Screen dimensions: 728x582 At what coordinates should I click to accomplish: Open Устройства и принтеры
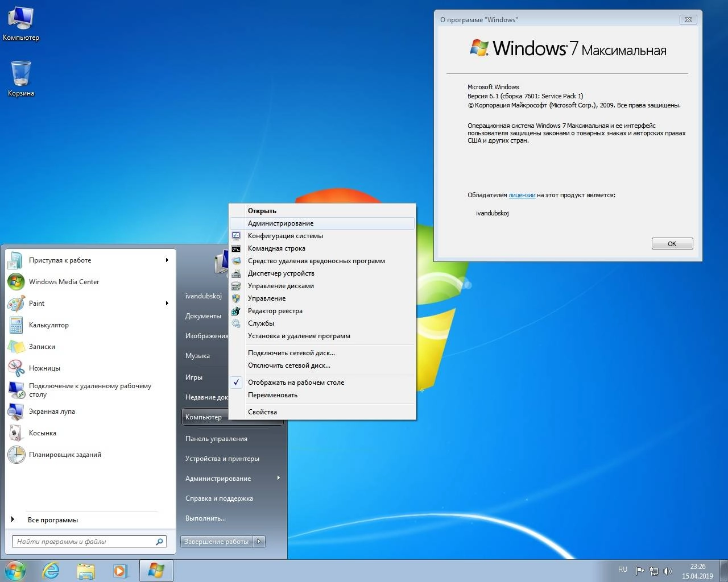(x=222, y=459)
